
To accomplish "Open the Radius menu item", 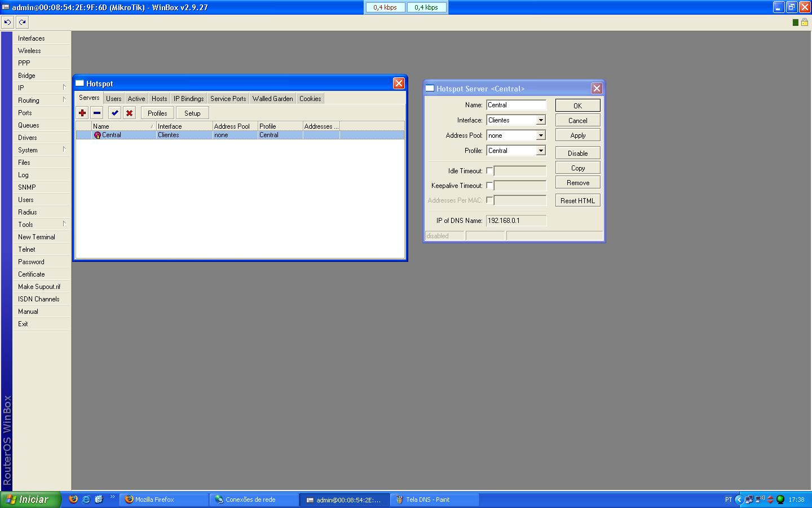I will (42, 212).
